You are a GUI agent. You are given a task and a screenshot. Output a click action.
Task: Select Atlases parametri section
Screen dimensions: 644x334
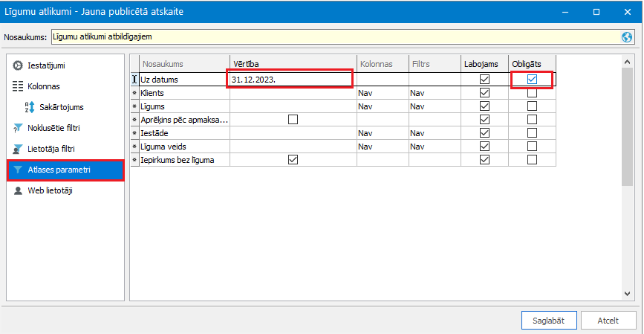tap(65, 170)
